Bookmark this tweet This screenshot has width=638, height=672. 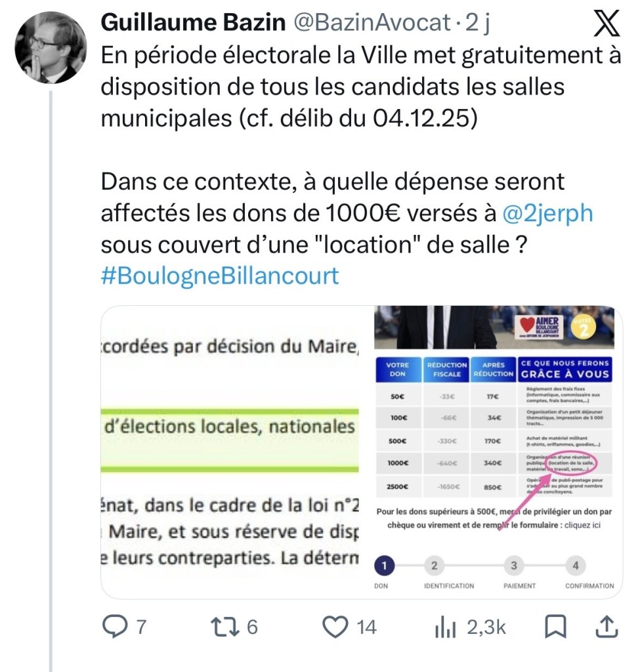[x=556, y=627]
